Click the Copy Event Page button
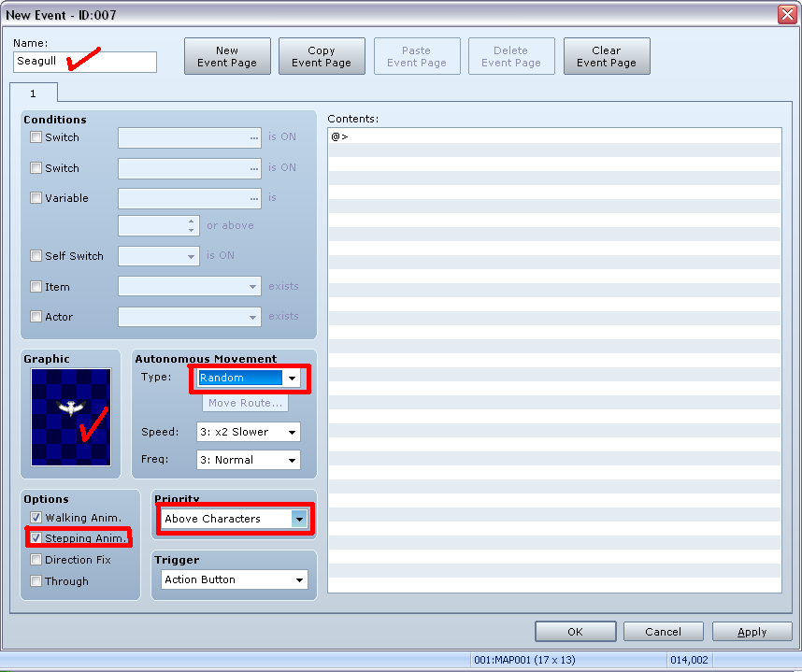The width and height of the screenshot is (802, 672). coord(322,56)
